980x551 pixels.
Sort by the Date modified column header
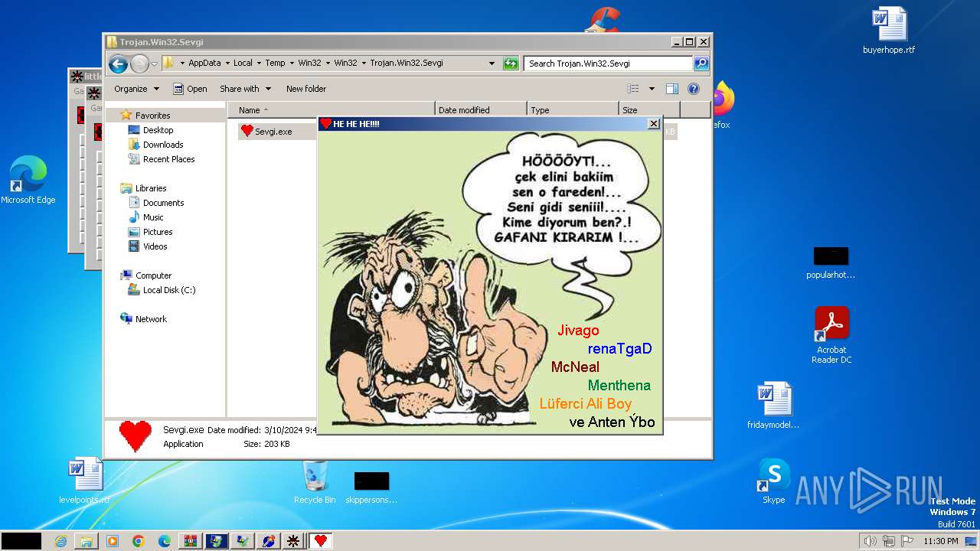click(x=481, y=110)
